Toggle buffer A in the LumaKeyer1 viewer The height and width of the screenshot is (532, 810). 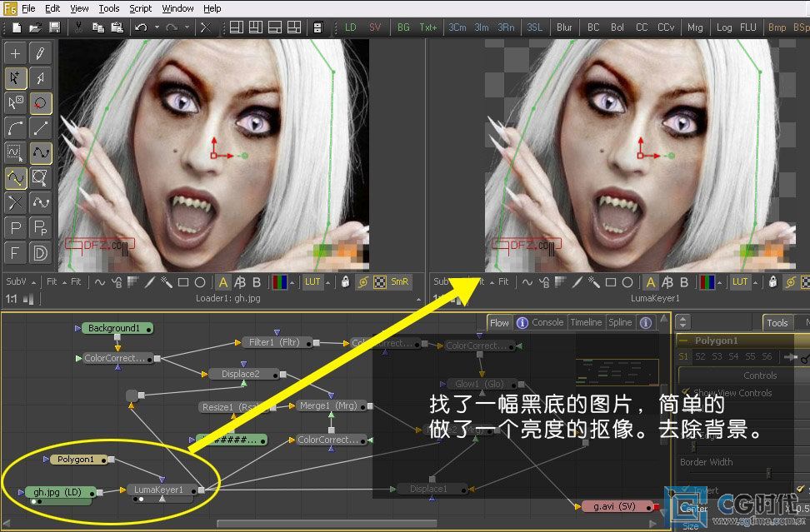tap(650, 282)
